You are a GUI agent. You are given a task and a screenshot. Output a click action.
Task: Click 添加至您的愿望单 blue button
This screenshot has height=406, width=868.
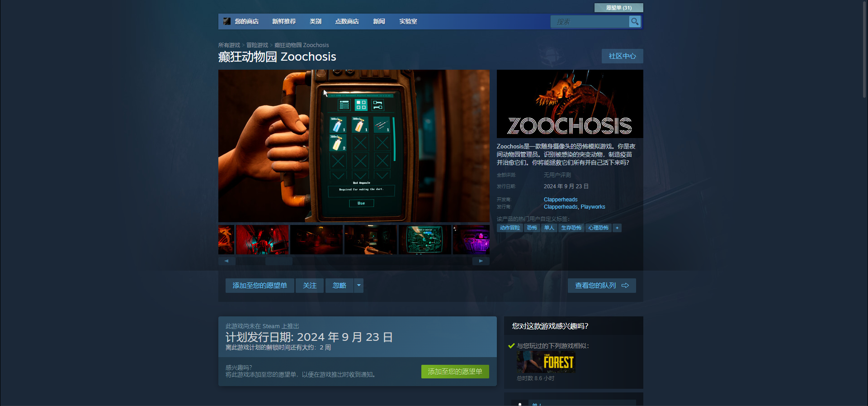[x=260, y=286]
